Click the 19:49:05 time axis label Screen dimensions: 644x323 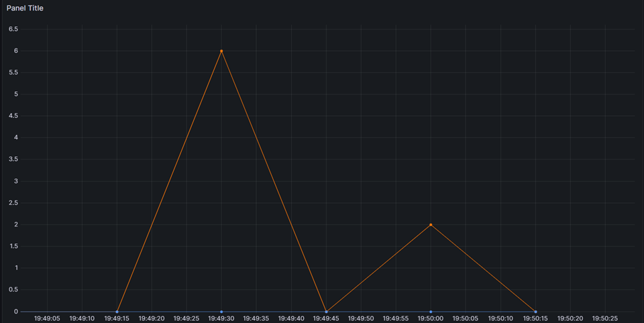(47, 318)
